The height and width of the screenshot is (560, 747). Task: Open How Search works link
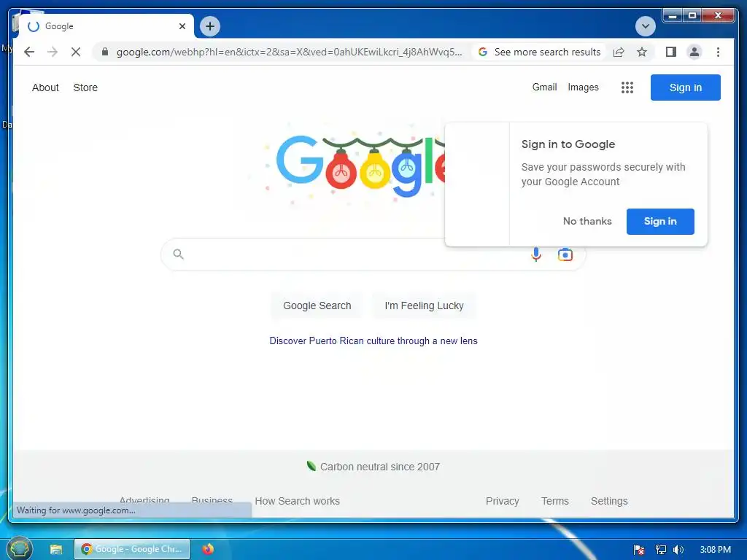point(298,501)
